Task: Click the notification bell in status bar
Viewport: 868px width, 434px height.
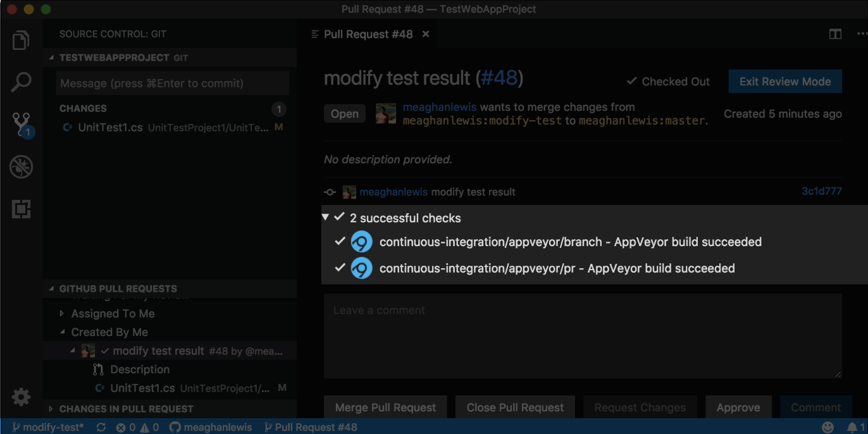Action: 852,427
